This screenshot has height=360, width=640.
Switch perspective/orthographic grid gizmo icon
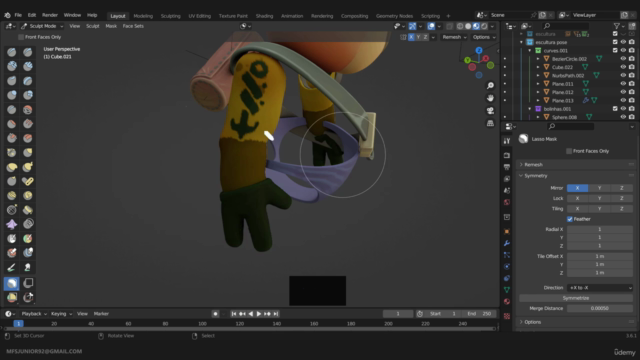click(490, 123)
